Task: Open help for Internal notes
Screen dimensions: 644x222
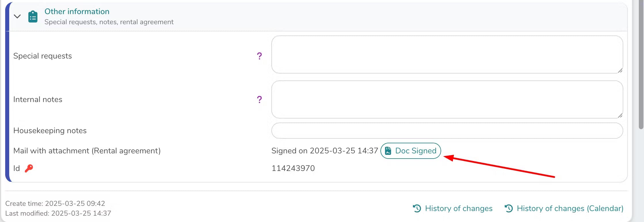Action: tap(259, 99)
